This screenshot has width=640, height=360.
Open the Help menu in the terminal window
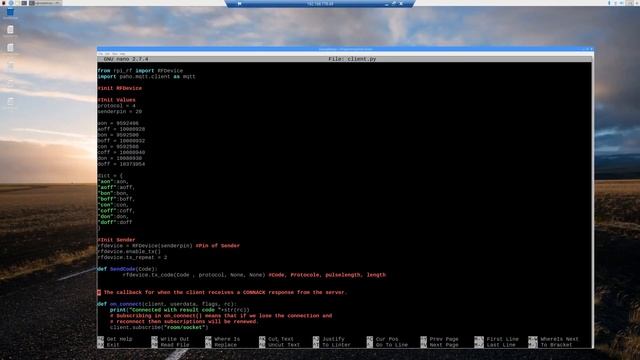point(122,54)
